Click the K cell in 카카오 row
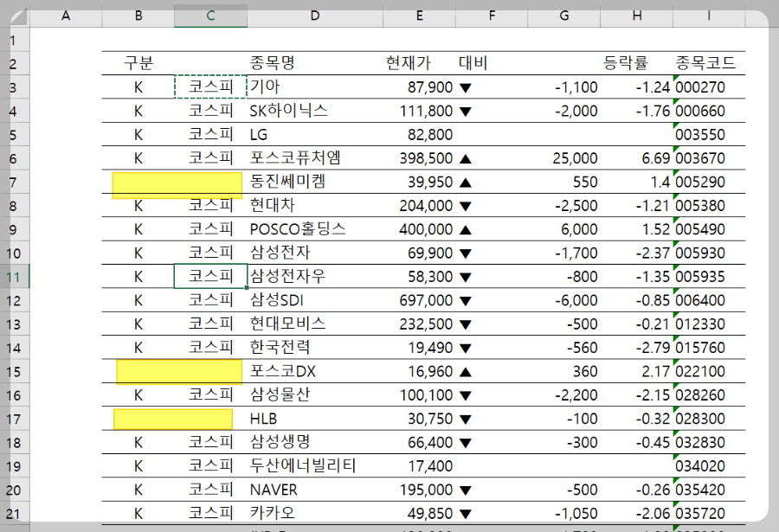The height and width of the screenshot is (532, 779). pos(138,514)
